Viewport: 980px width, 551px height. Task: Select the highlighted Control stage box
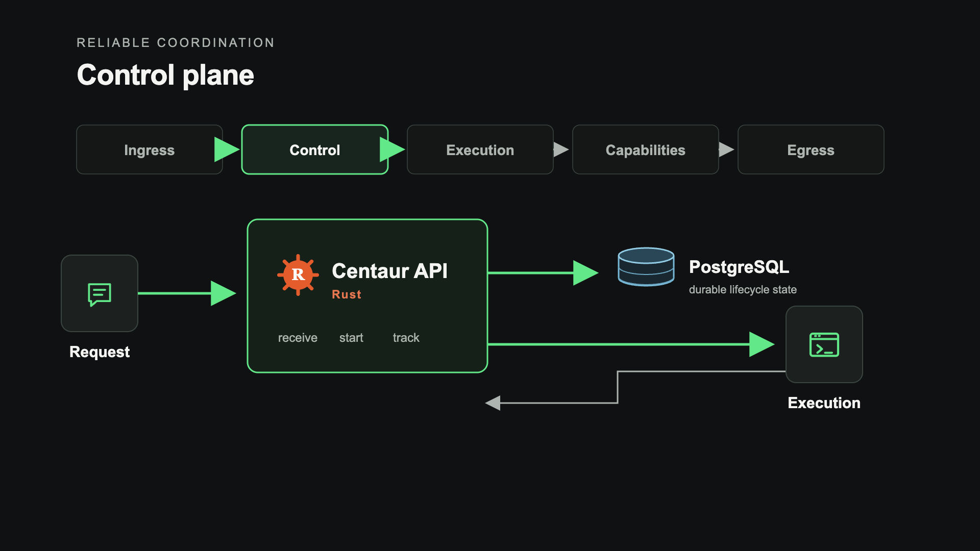[315, 149]
